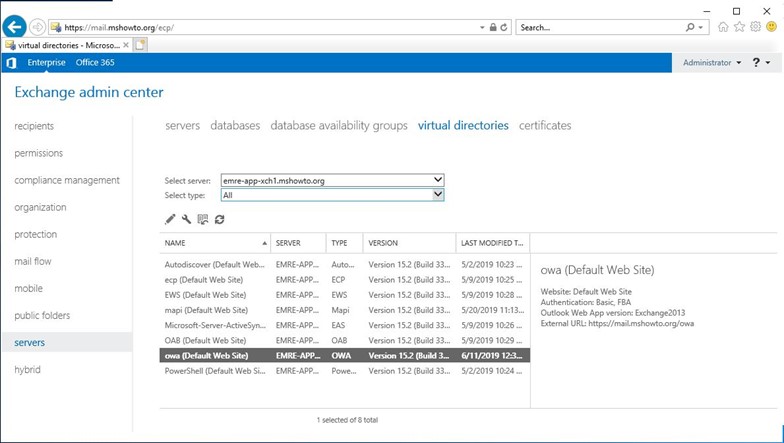The width and height of the screenshot is (784, 443).
Task: Open the certificates tab
Action: 545,126
